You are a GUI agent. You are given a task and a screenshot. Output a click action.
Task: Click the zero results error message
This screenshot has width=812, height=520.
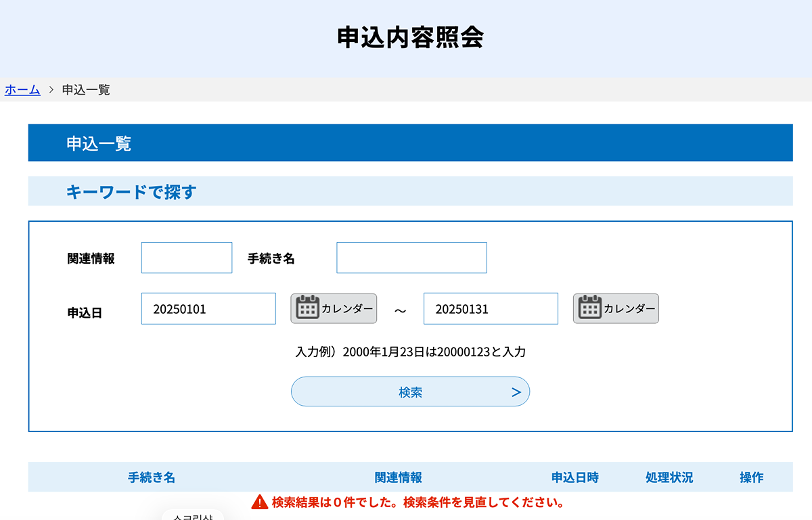(x=418, y=502)
